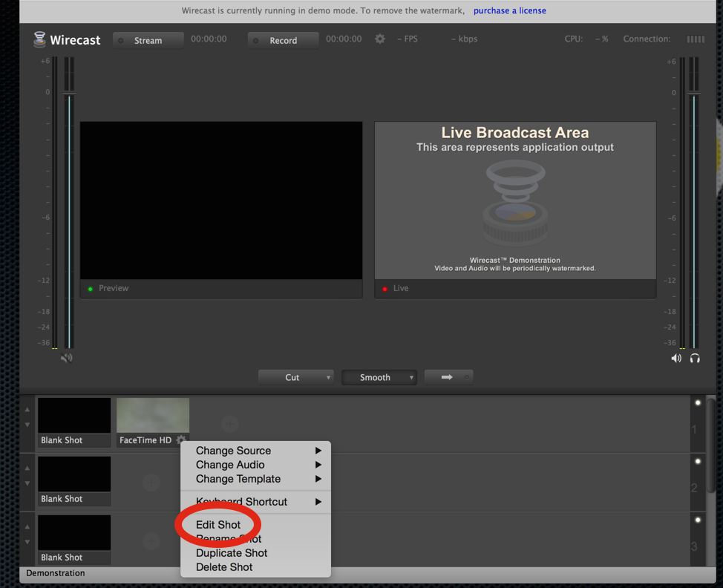Move layer 3 up arrow
723x588 pixels.
[27, 526]
